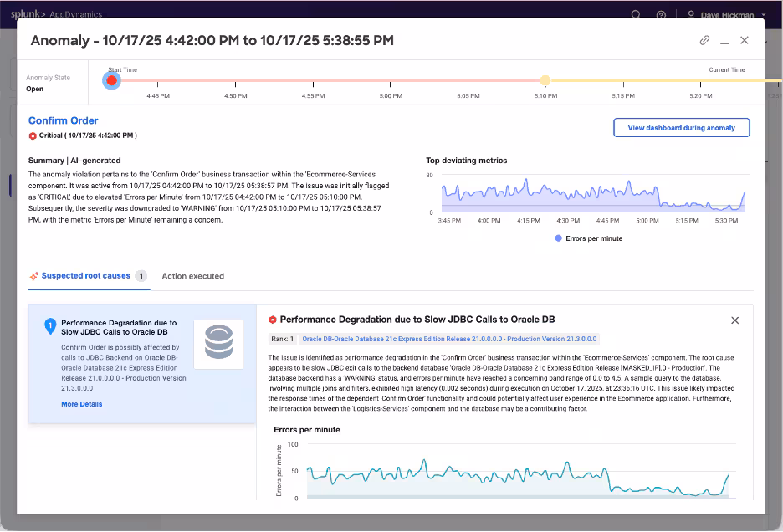Click the yellow warning marker on the timeline

(x=545, y=80)
